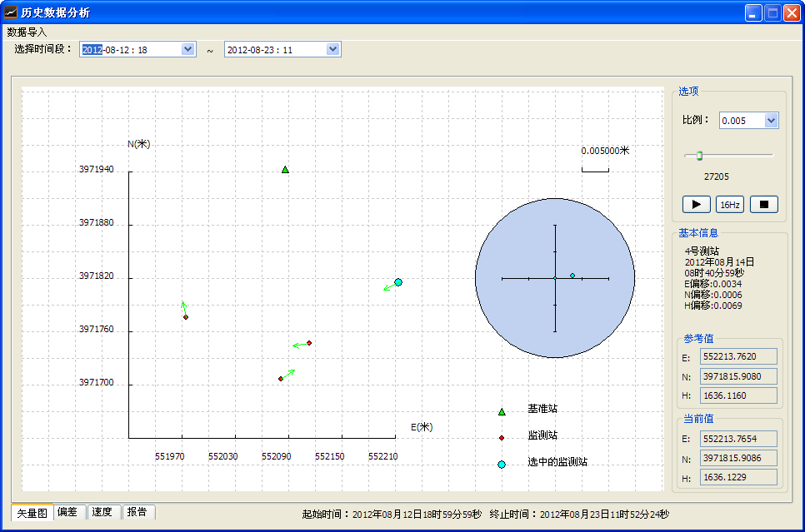The image size is (805, 532).
Task: Click the lowest red monitoring station marker
Action: (281, 379)
